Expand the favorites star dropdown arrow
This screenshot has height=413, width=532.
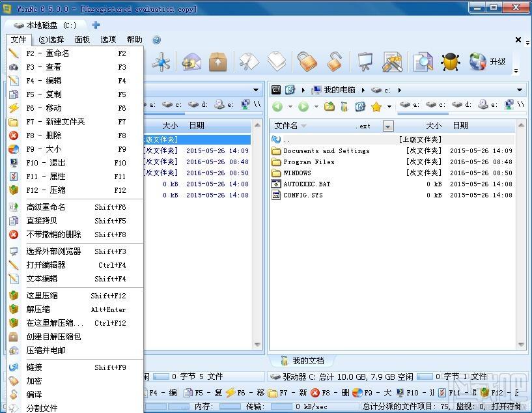[x=389, y=107]
